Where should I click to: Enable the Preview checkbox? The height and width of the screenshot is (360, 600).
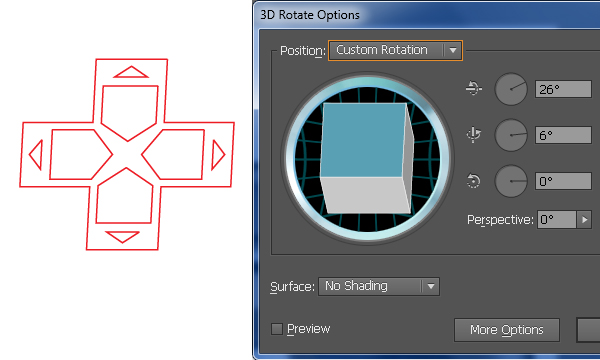click(277, 329)
